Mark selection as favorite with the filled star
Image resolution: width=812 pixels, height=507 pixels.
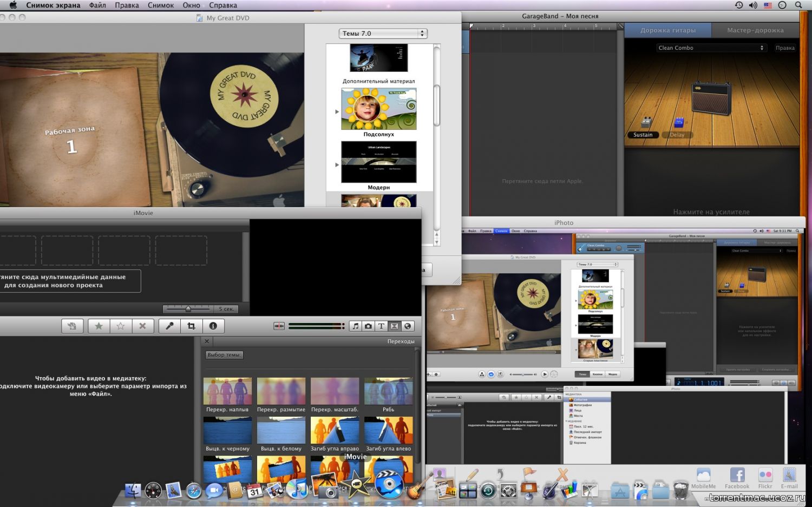pyautogui.click(x=99, y=326)
